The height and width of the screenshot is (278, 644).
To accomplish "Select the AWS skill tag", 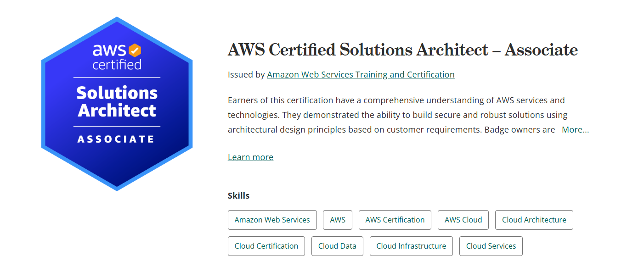I will (337, 220).
